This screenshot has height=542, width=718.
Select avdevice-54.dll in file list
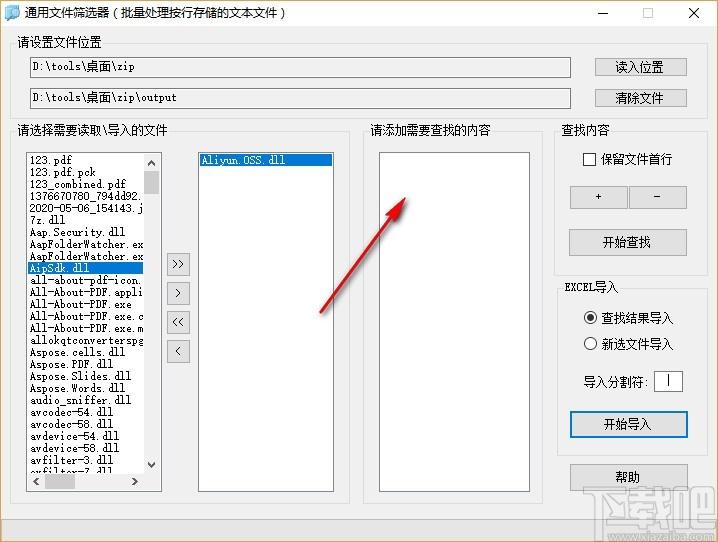coord(86,436)
